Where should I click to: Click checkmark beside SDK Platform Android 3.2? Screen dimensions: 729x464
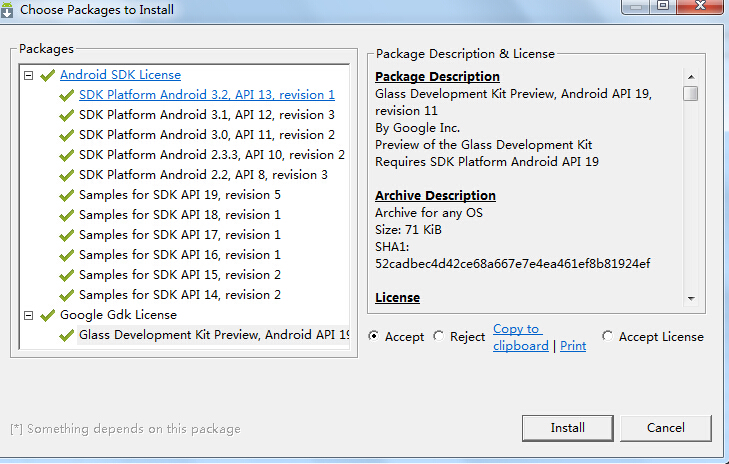click(x=66, y=95)
